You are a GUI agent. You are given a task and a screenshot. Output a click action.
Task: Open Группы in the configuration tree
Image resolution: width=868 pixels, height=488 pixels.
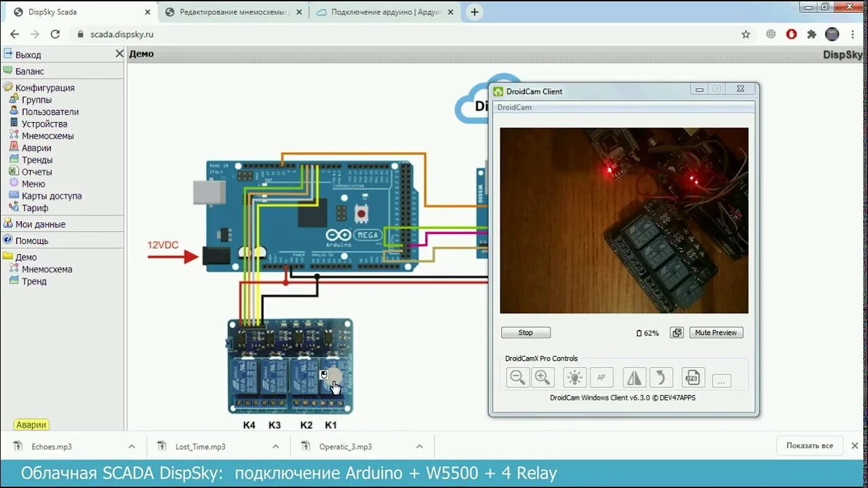(x=37, y=100)
